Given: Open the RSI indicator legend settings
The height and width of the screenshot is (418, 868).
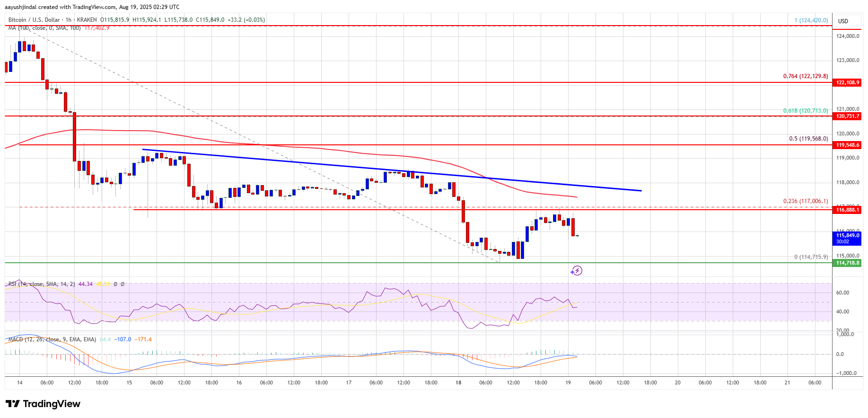Looking at the screenshot, I should click(x=42, y=284).
